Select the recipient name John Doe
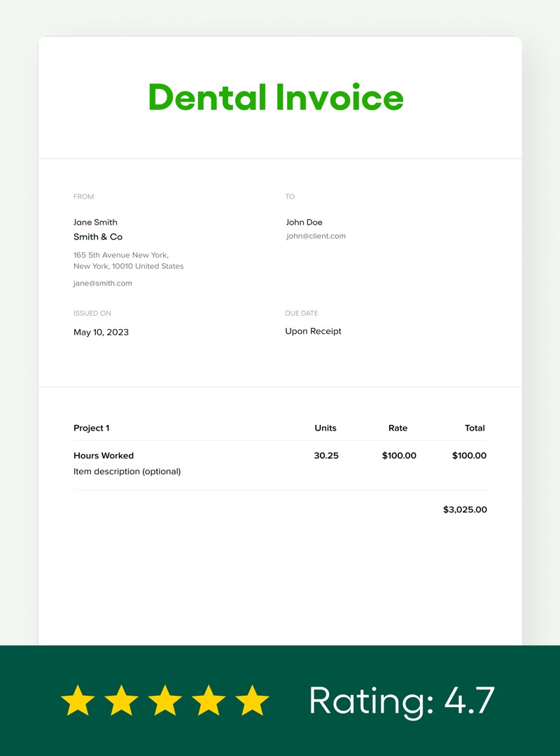The height and width of the screenshot is (756, 560). pyautogui.click(x=304, y=223)
